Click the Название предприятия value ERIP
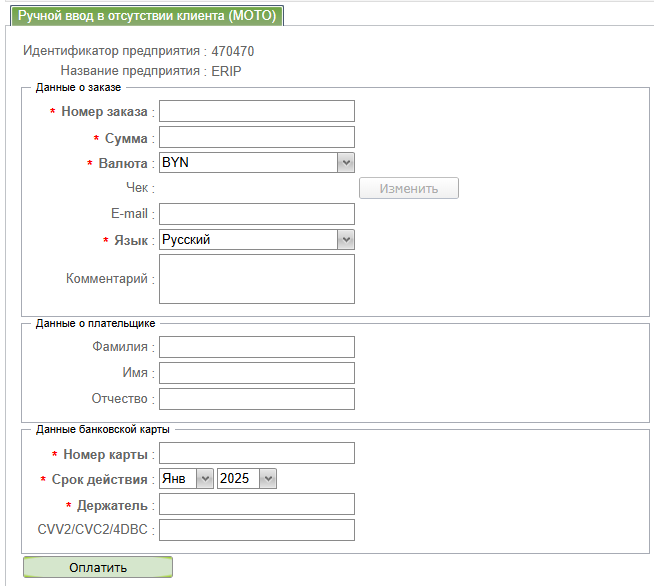Screen dimensions: 654x586 click(226, 71)
